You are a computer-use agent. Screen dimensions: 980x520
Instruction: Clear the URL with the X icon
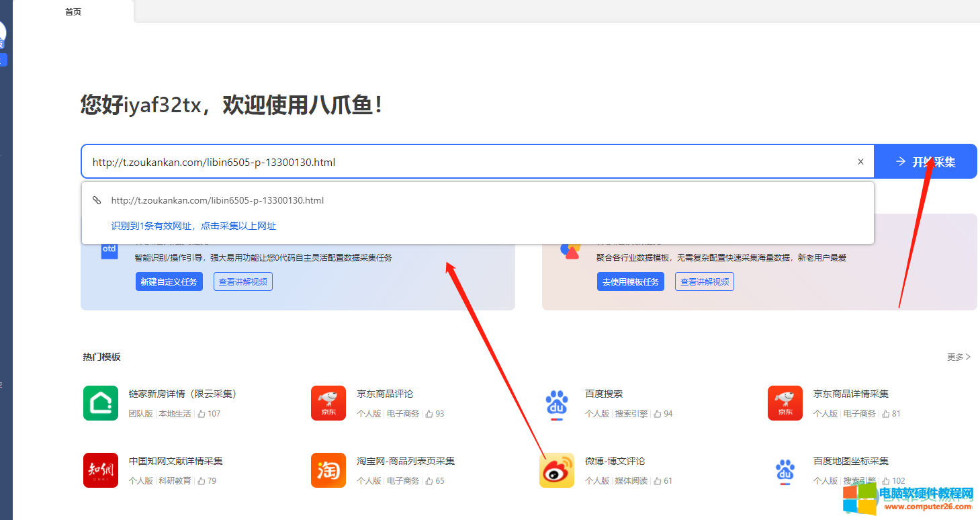point(860,162)
